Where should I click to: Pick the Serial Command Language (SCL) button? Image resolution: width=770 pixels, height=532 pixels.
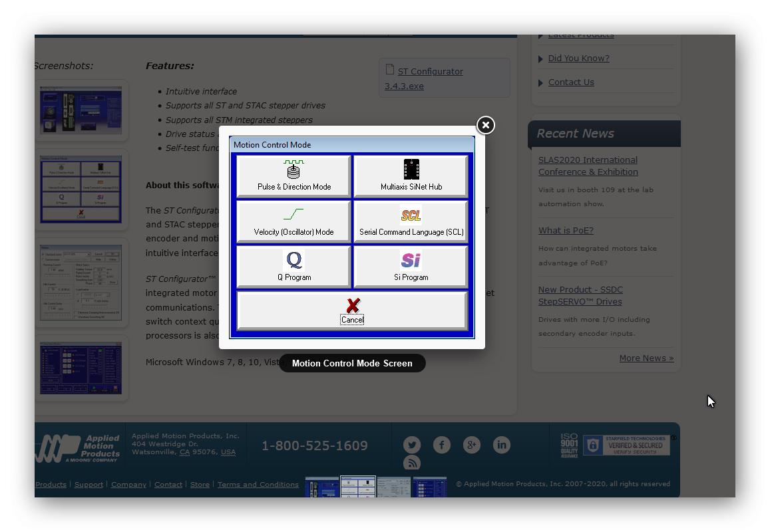pyautogui.click(x=411, y=221)
